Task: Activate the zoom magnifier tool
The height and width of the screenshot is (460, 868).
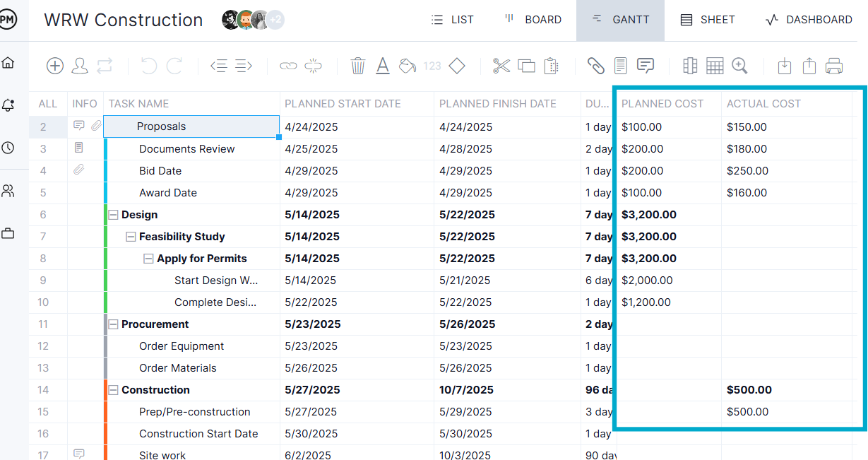Action: point(739,66)
